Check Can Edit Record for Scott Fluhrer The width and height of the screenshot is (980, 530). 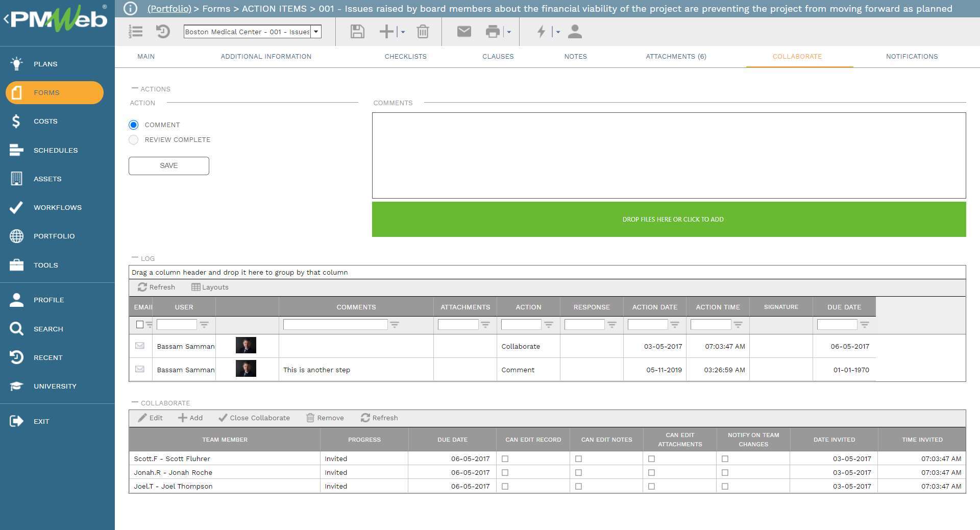(505, 459)
